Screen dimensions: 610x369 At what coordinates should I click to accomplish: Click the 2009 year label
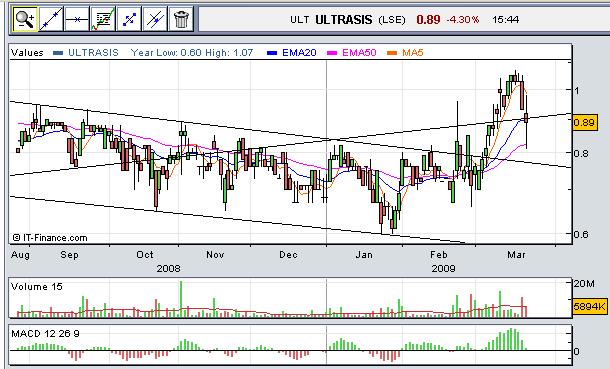click(443, 268)
